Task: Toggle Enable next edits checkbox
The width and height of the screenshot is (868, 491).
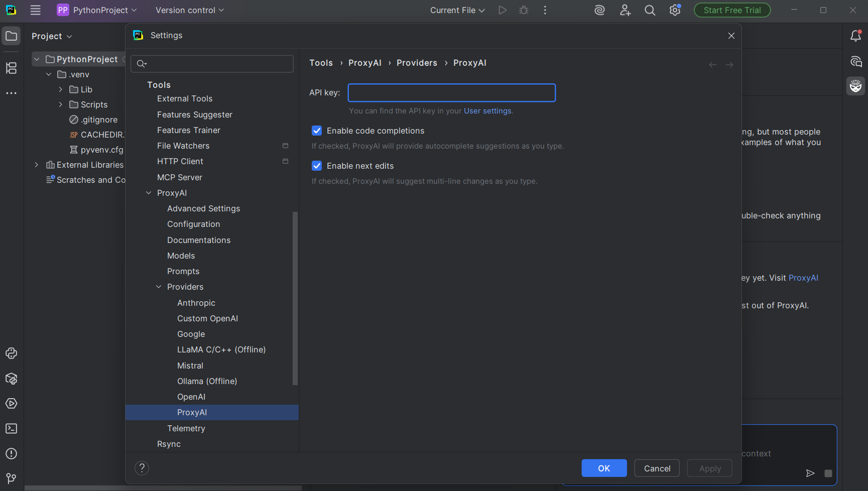Action: 317,166
